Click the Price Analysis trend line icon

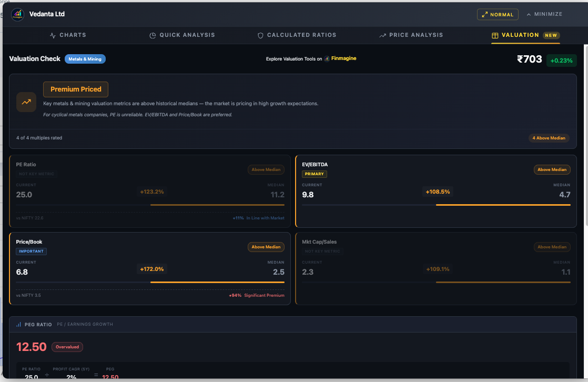tap(382, 35)
